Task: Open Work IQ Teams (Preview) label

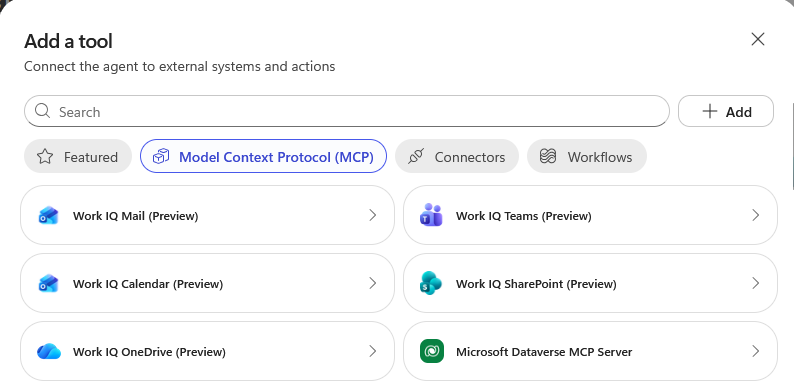Action: pyautogui.click(x=524, y=216)
